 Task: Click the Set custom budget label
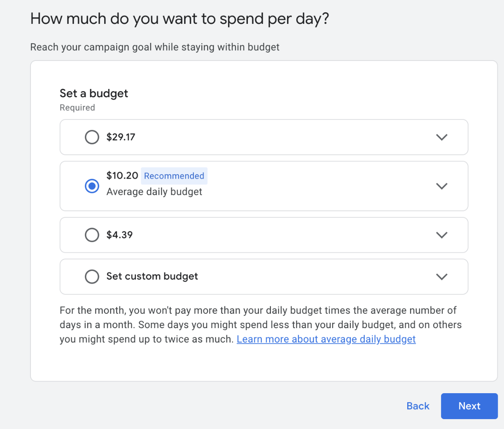click(152, 276)
